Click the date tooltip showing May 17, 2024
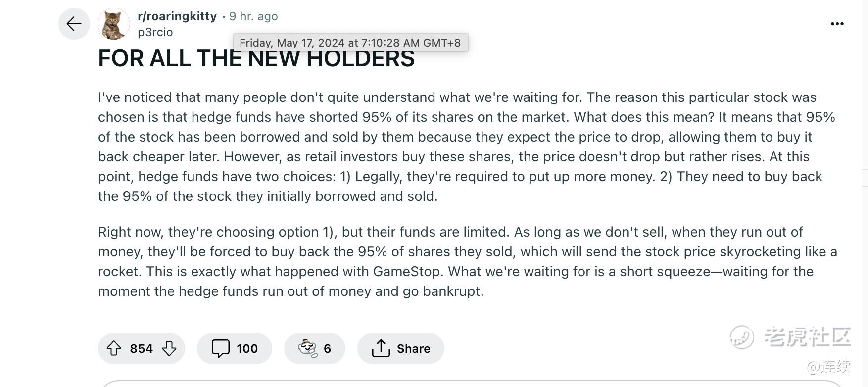868x387 pixels. (x=350, y=43)
